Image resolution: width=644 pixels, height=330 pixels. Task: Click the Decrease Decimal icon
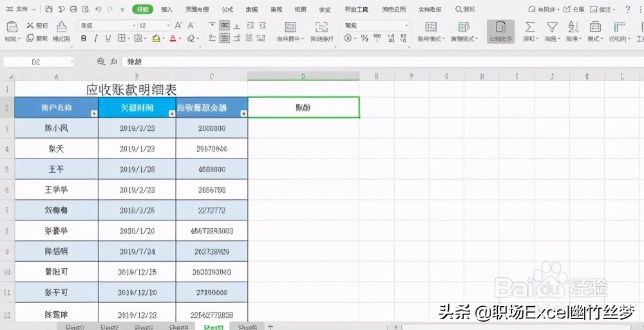(403, 38)
